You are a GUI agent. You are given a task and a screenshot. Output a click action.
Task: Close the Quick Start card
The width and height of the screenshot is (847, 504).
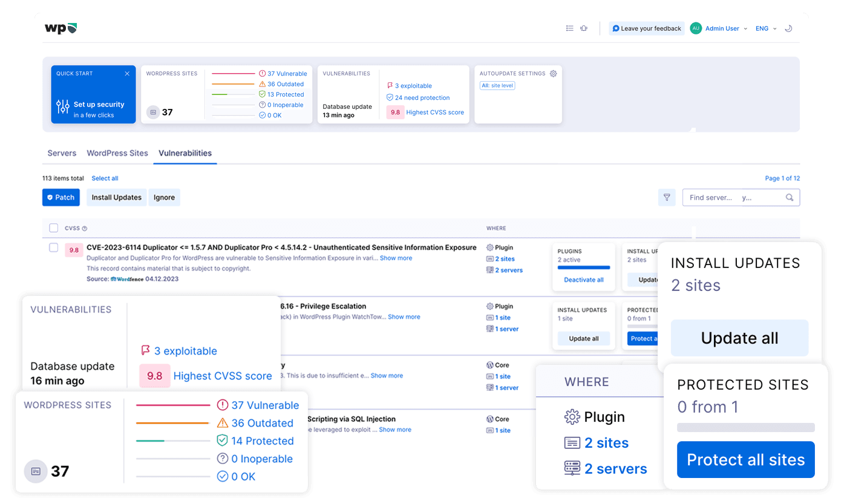coord(127,74)
